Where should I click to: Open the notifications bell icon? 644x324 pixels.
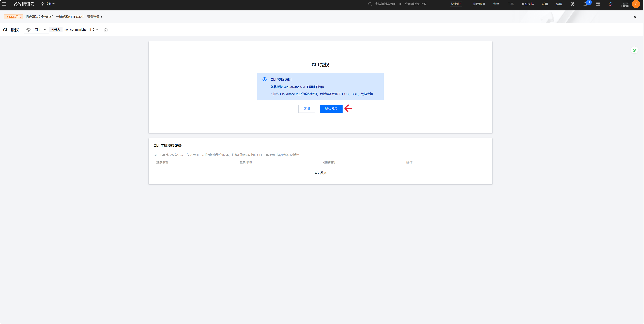pos(585,4)
